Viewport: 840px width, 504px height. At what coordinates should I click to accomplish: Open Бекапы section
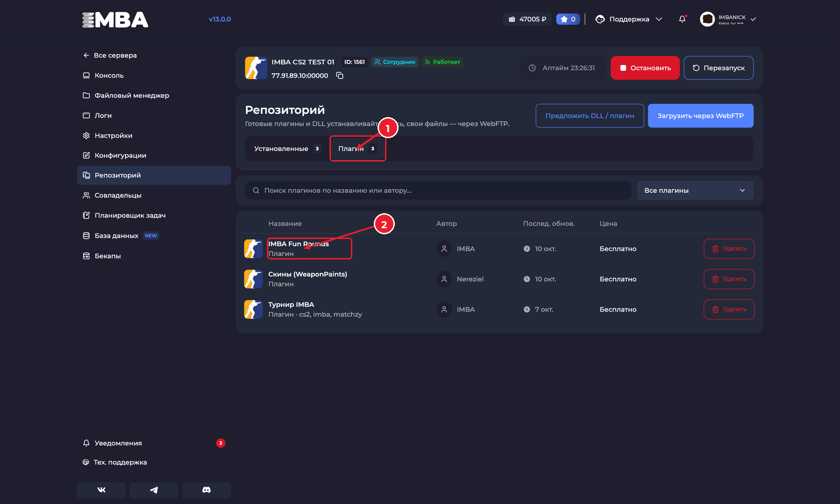click(x=154, y=256)
